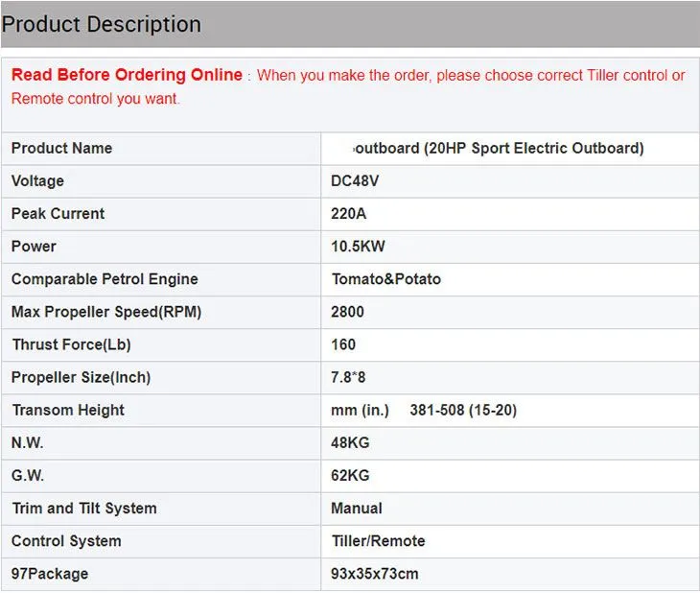This screenshot has width=700, height=593.
Task: Click the Product Description section header
Action: [x=102, y=24]
